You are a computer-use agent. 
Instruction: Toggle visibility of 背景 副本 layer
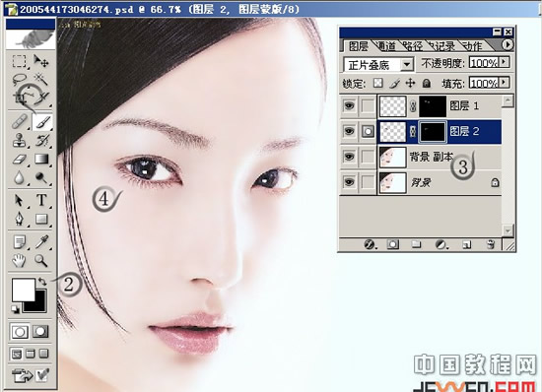[x=349, y=157]
